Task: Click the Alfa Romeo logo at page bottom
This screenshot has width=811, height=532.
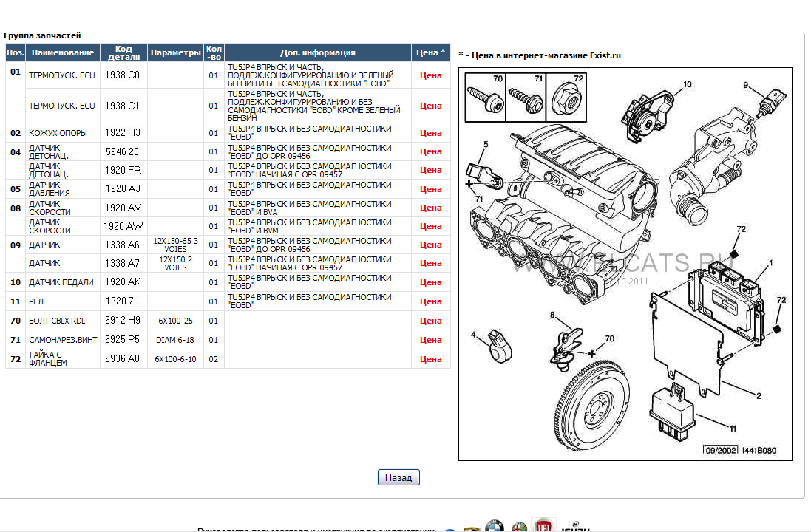Action: pos(519,527)
